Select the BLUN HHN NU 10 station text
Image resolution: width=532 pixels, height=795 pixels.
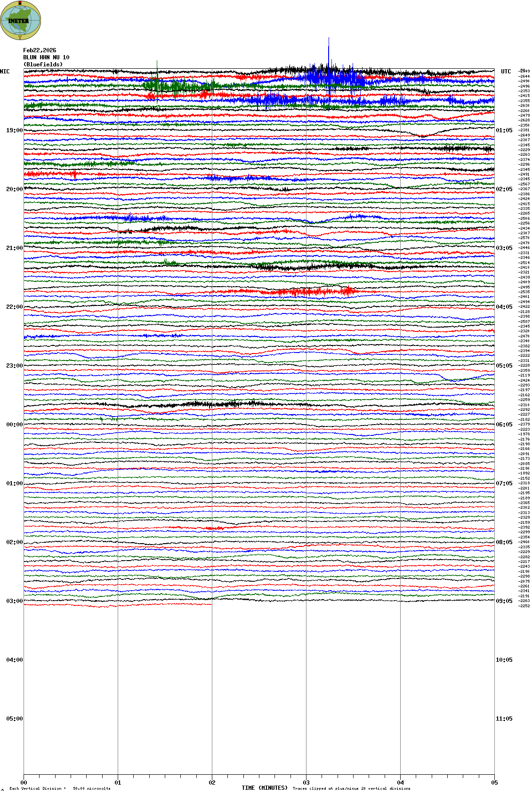[x=46, y=57]
